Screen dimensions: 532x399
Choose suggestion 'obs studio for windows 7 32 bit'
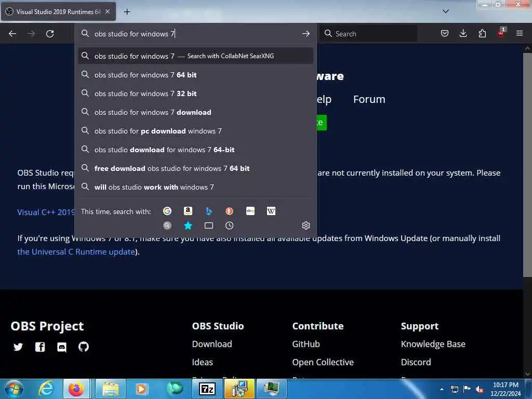coord(195,94)
